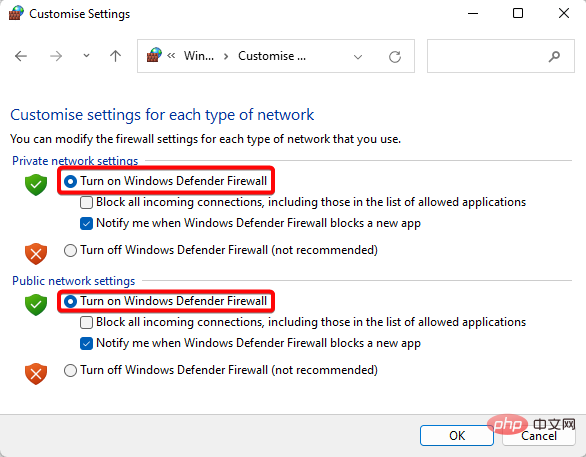Go up one level with up arrow
The width and height of the screenshot is (586, 457).
tap(115, 56)
